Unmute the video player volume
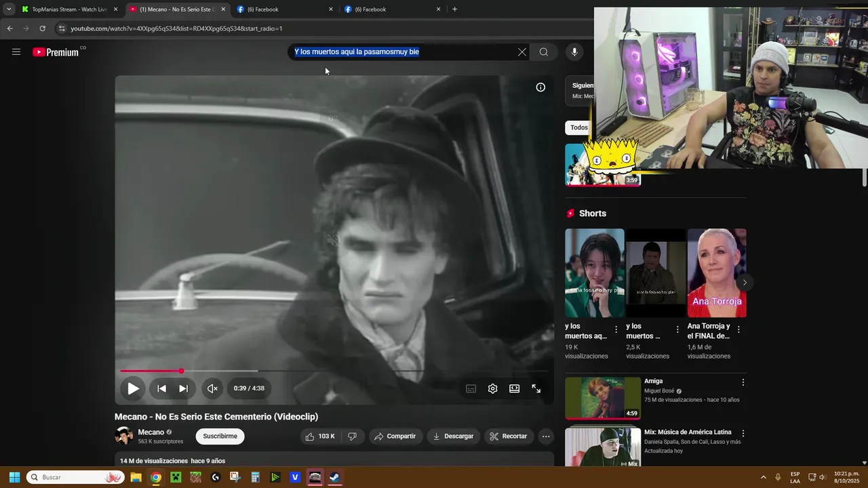Screen dimensions: 868x488 click(x=212, y=388)
